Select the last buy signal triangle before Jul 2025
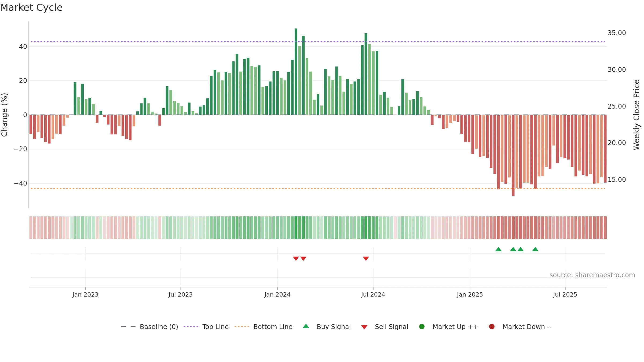Image resolution: width=644 pixels, height=362 pixels. coord(535,249)
